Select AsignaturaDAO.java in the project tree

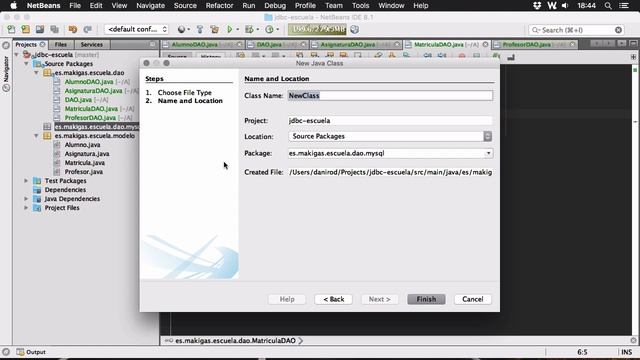coord(93,91)
